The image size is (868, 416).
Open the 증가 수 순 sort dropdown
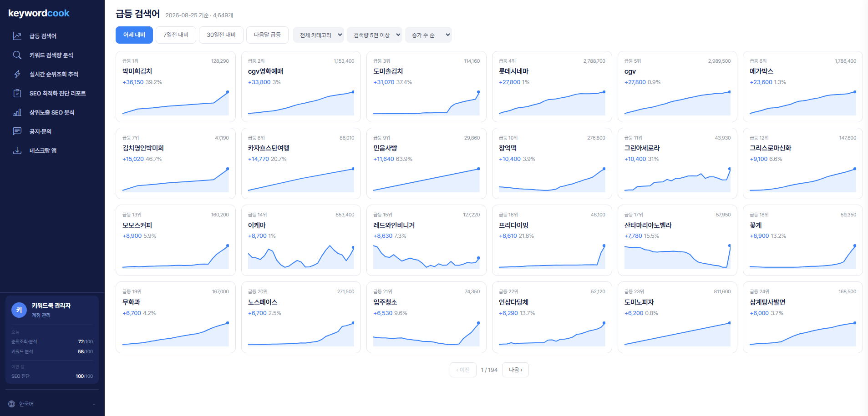(428, 35)
